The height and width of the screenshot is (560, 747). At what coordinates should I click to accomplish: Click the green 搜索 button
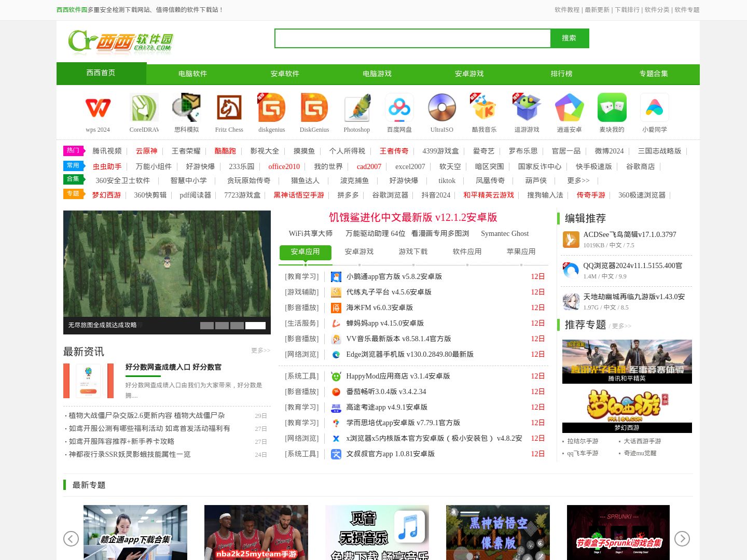pyautogui.click(x=569, y=38)
